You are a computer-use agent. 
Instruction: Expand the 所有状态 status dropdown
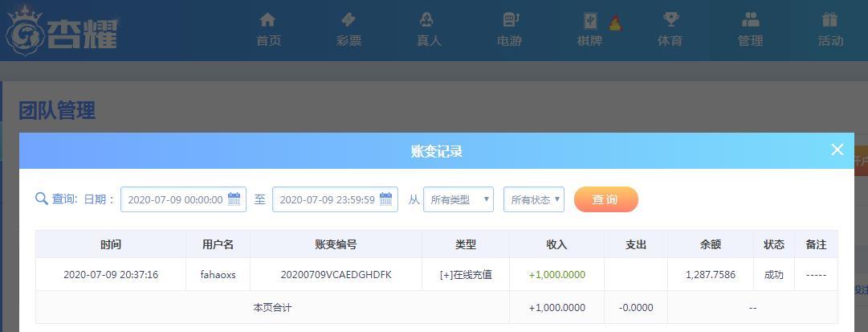[x=533, y=199]
